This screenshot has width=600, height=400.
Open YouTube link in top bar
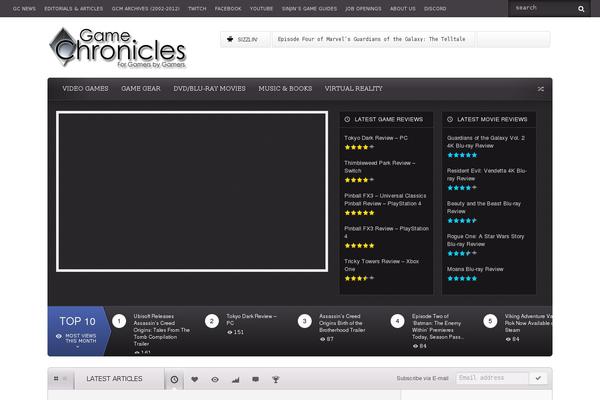(261, 8)
